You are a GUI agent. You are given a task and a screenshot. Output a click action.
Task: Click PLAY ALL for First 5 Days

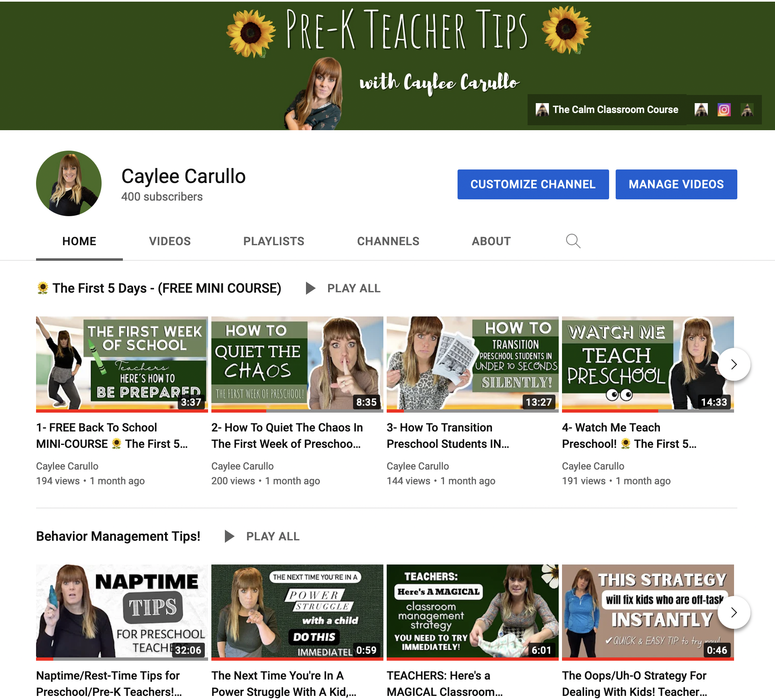(x=354, y=288)
